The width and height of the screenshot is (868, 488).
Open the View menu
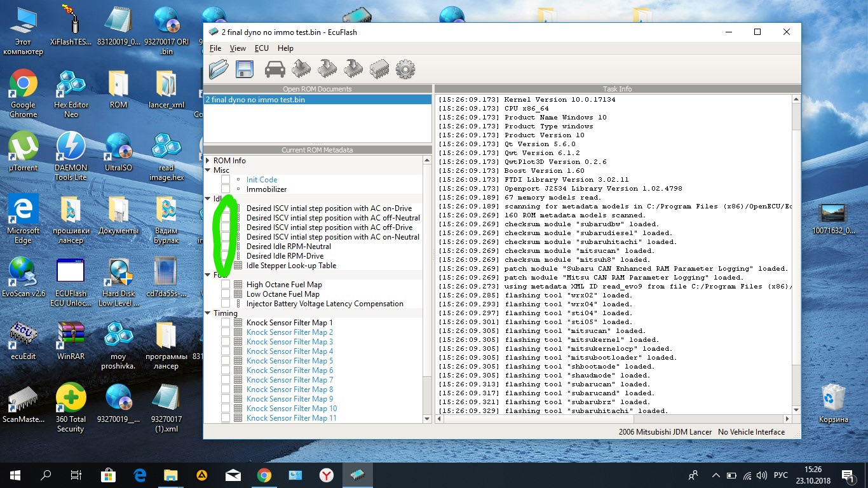point(238,48)
